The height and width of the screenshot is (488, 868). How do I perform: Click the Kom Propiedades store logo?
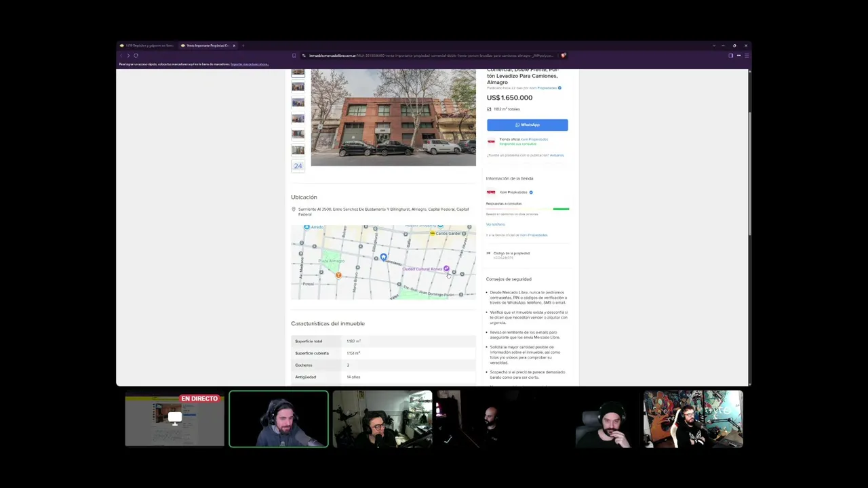[491, 192]
